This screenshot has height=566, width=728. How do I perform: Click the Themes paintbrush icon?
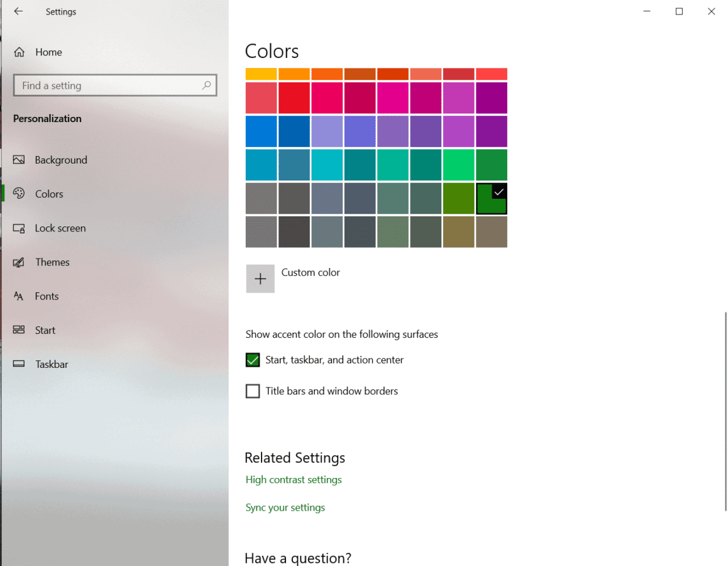tap(19, 262)
